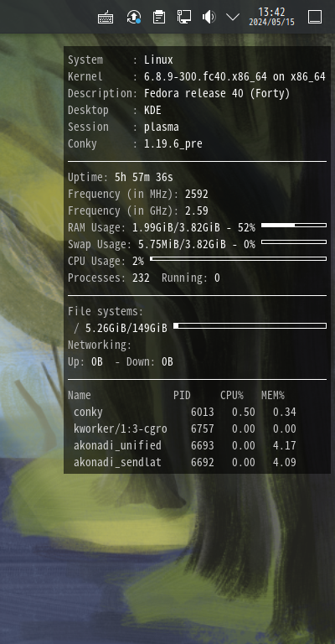Image resolution: width=335 pixels, height=644 pixels.
Task: Open the audio volume tray icon
Action: 209,17
